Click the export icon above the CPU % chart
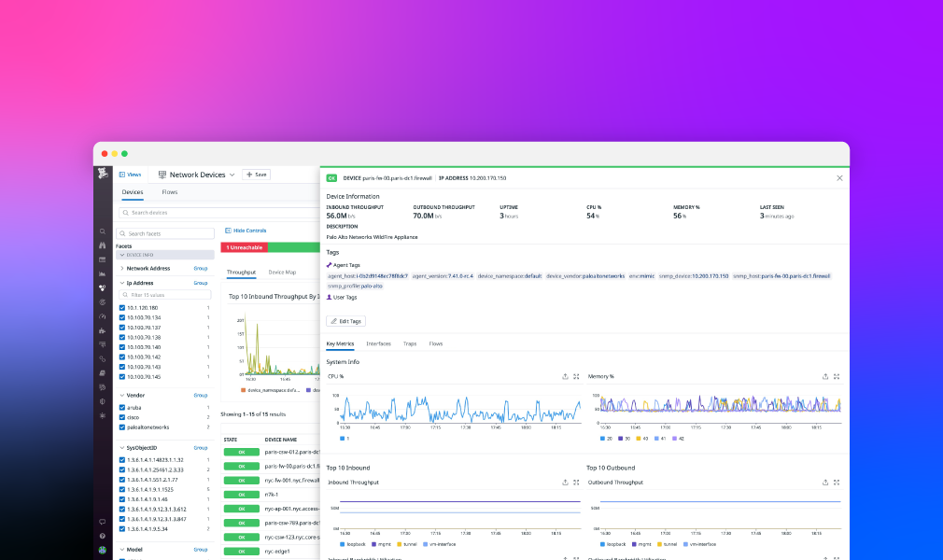 point(565,375)
